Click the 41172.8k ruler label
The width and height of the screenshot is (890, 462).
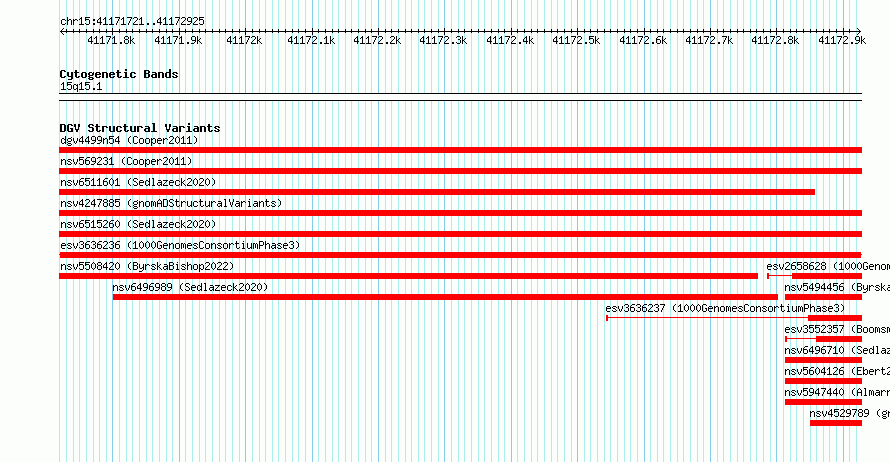[x=775, y=41]
